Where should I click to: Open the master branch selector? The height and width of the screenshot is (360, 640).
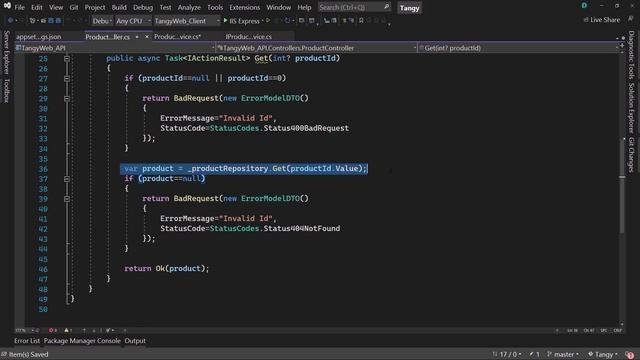coord(563,354)
